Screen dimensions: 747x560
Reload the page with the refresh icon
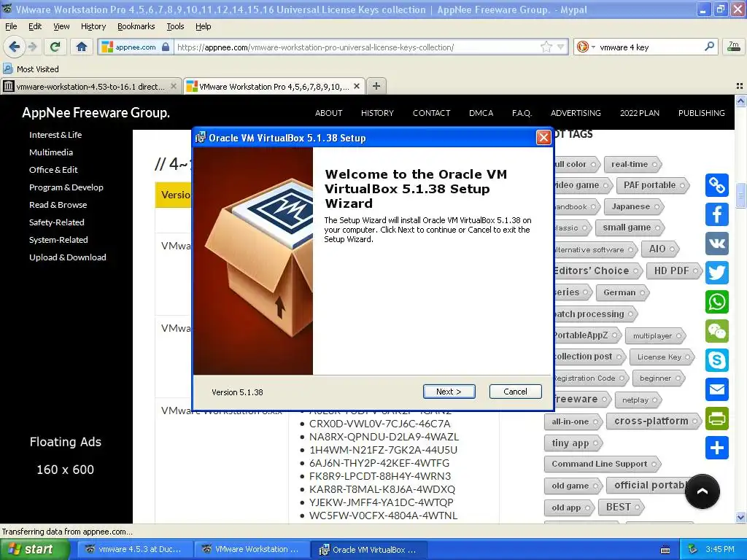[55, 47]
